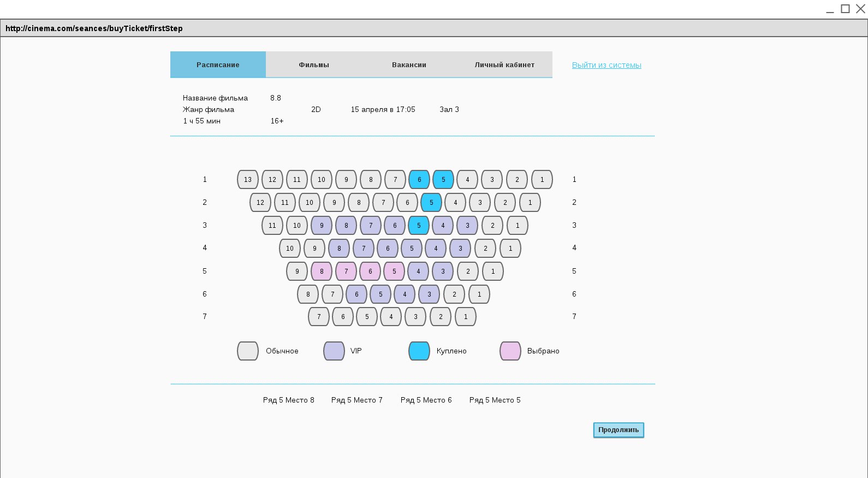Click the '1 ч 55 мин' duration text
The height and width of the screenshot is (478, 868).
(201, 121)
